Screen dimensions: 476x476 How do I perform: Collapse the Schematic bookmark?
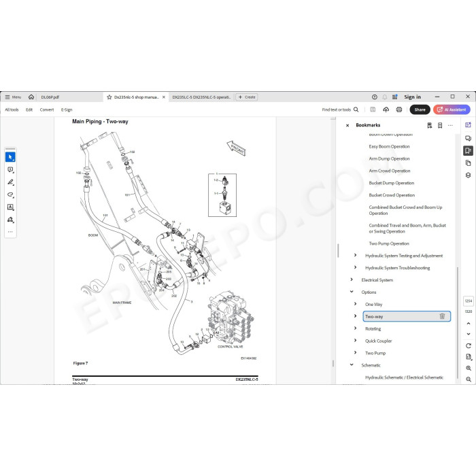coord(352,364)
